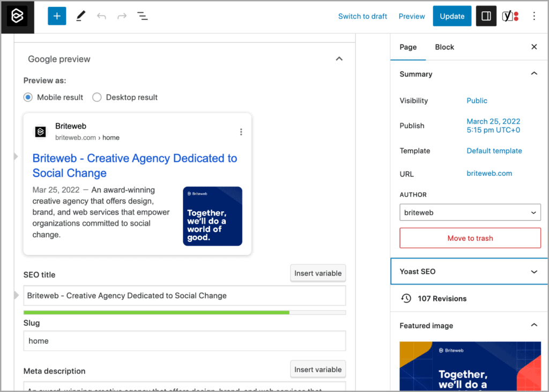Select the Mobile result radio button

pos(28,97)
